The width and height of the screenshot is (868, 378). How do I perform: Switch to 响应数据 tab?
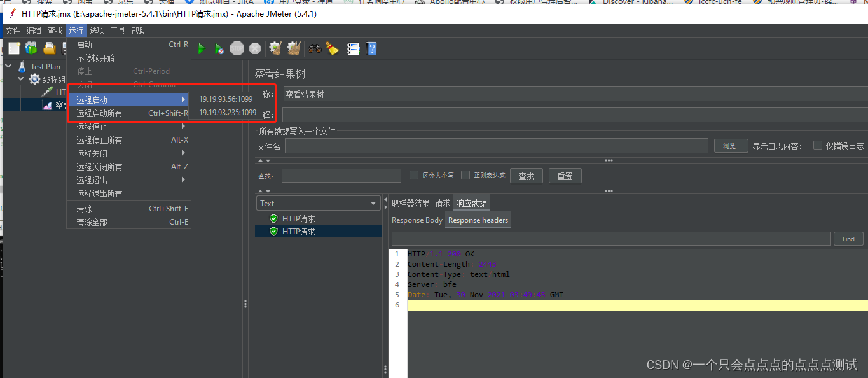[x=471, y=203]
